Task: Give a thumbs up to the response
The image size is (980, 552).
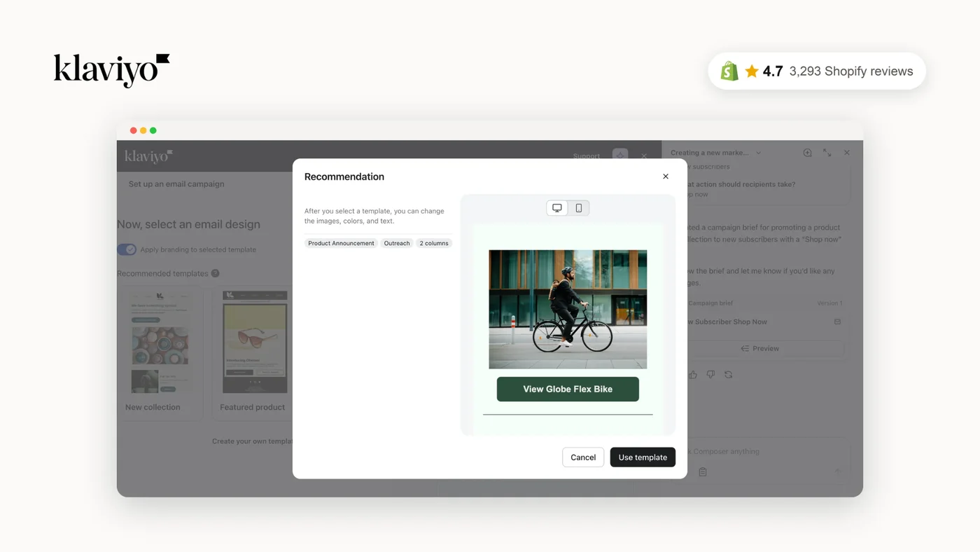Action: (x=693, y=375)
